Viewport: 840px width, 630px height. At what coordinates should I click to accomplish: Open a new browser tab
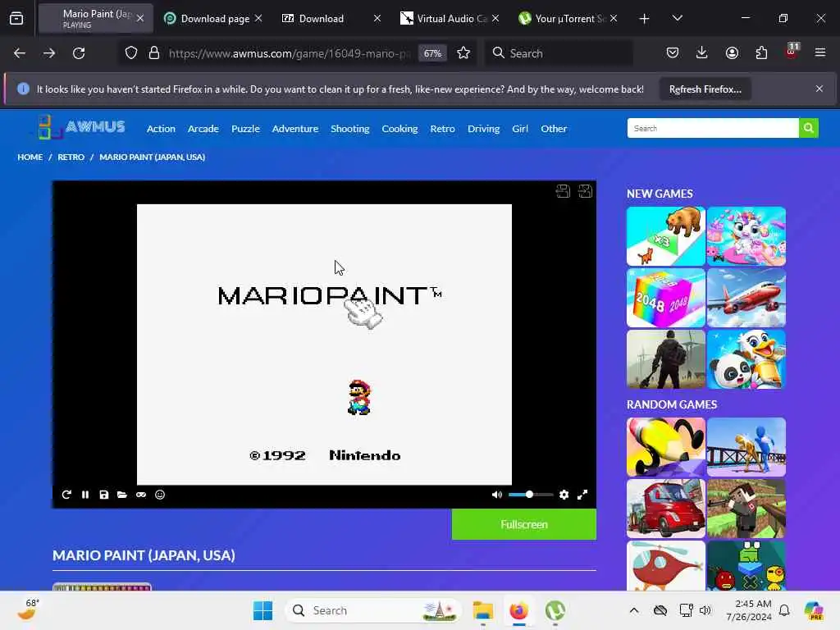645,19
